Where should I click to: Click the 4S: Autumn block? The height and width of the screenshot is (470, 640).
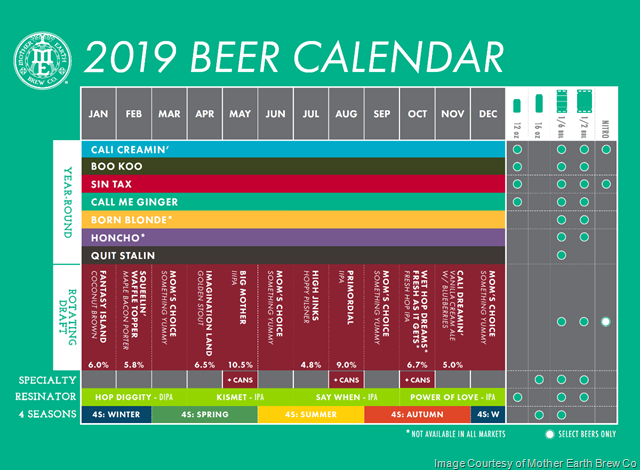417,415
